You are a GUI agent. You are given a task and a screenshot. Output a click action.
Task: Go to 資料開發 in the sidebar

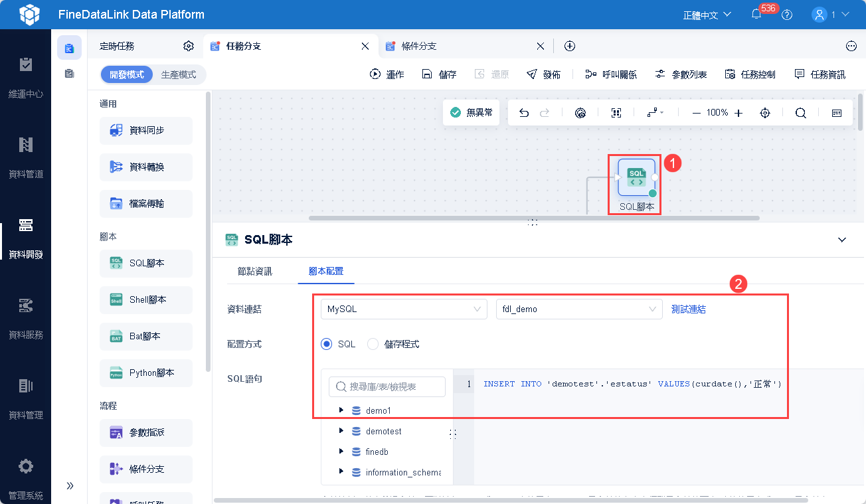coord(25,238)
